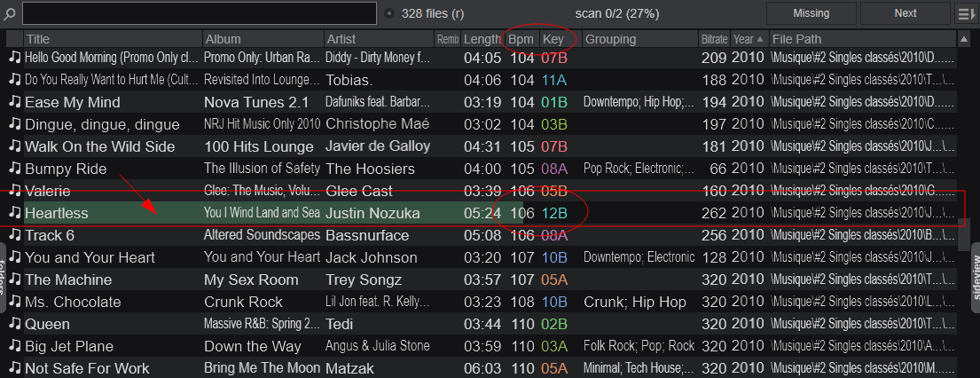Viewport: 980px width, 378px height.
Task: Sort list by Bitrate column
Action: point(714,39)
